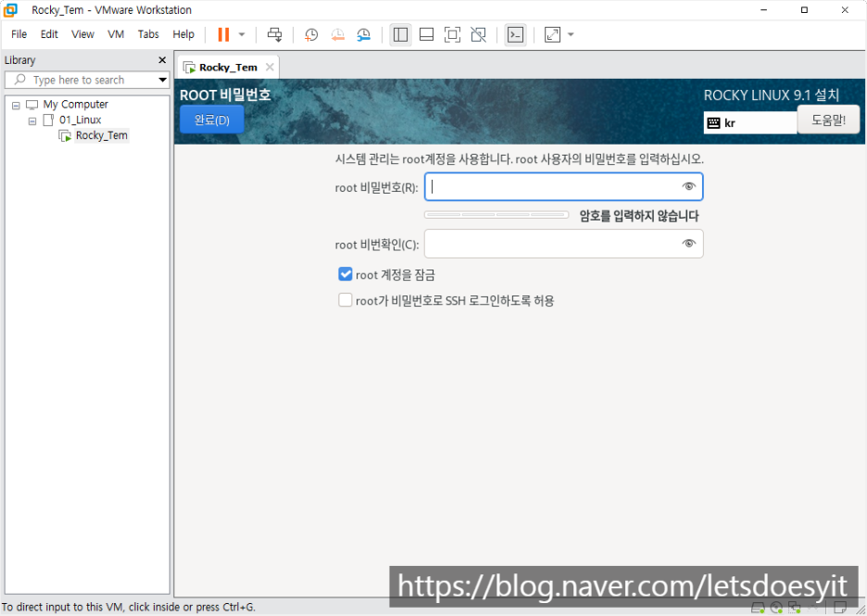
Task: Open the power options dropdown arrow
Action: [242, 35]
